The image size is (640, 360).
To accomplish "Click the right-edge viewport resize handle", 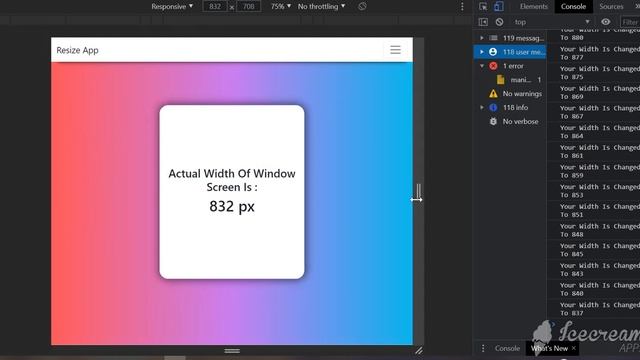I will 418,191.
